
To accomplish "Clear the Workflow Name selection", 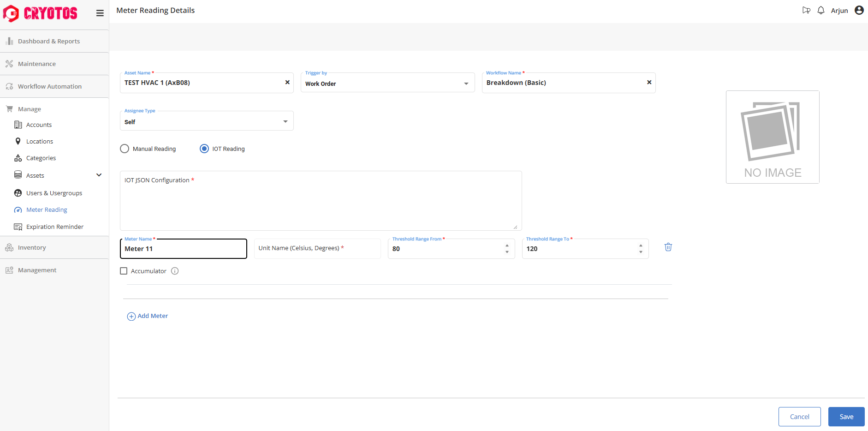I will click(x=649, y=82).
